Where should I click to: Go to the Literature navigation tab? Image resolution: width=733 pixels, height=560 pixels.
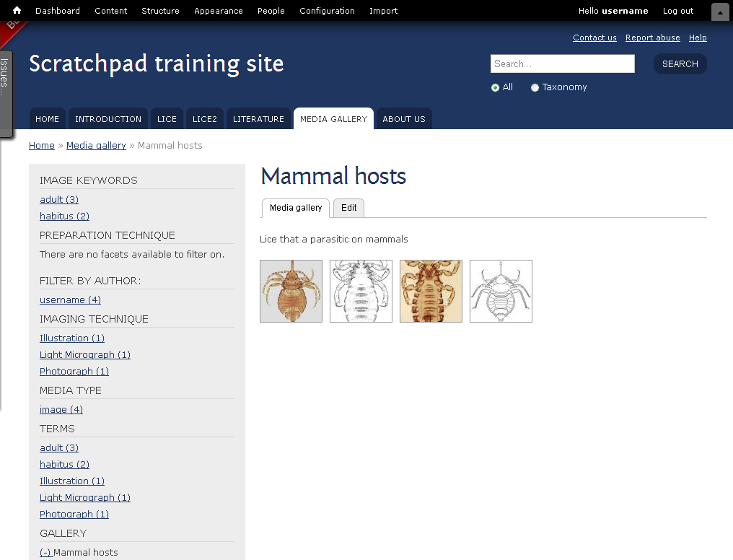[x=258, y=119]
